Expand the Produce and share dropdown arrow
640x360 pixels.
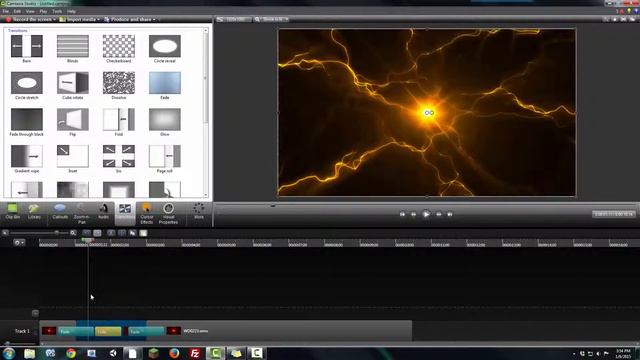coord(154,19)
